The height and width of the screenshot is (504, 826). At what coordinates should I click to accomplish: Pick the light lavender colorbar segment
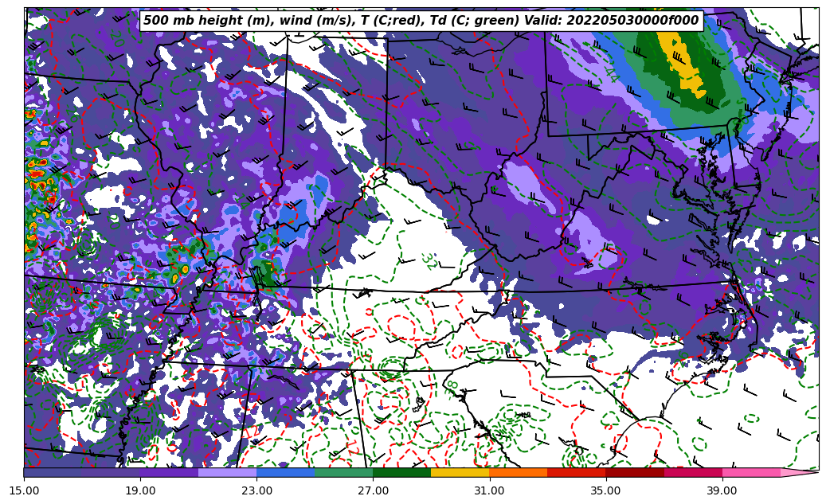[x=227, y=472]
